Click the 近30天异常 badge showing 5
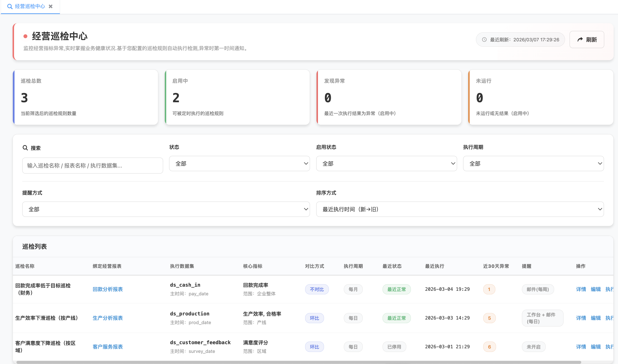This screenshot has height=364, width=618. click(x=489, y=318)
